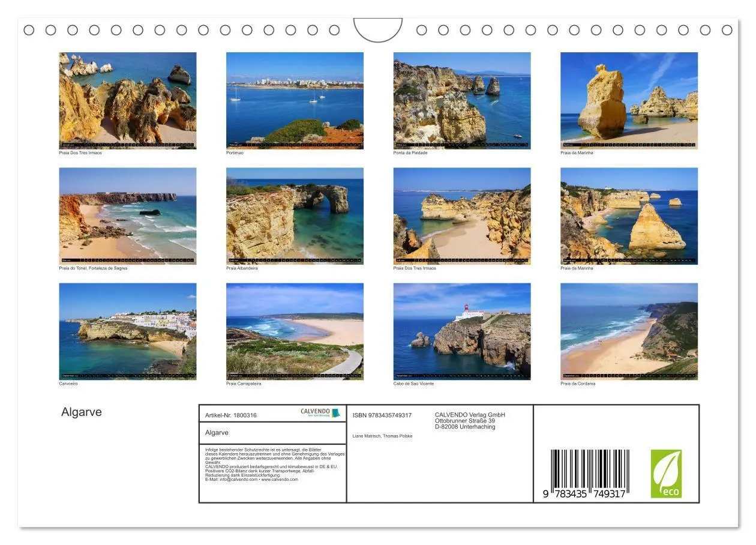
Task: Click the 'Algarve' title inside the article box
Action: [217, 433]
